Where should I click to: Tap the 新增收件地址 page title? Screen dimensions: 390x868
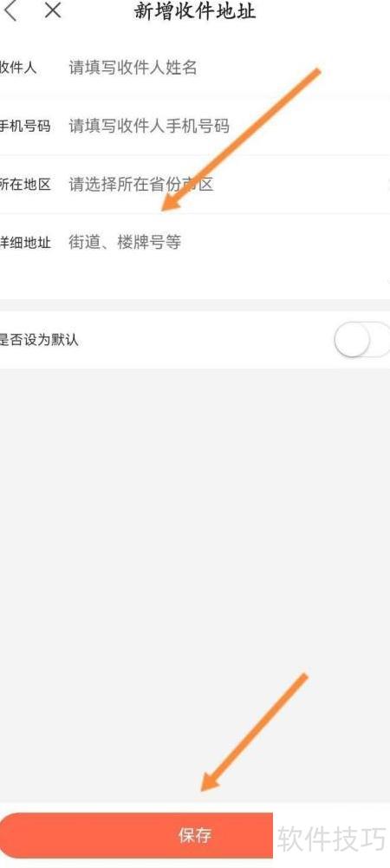[x=195, y=10]
